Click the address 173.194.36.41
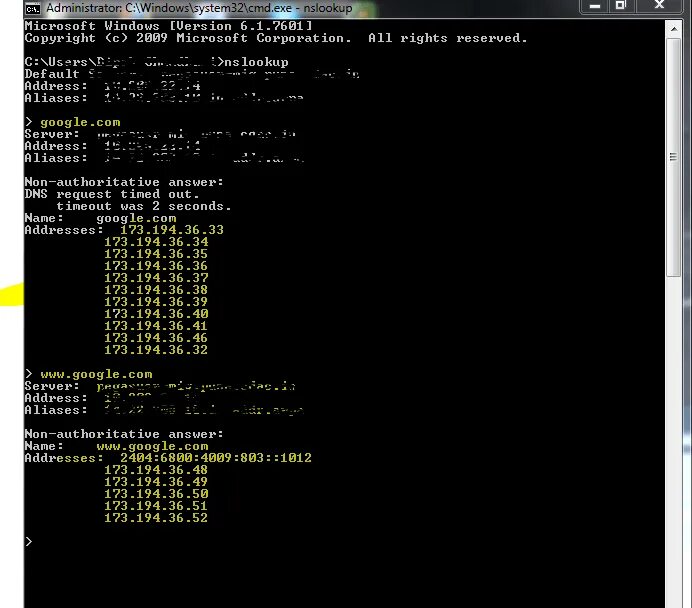Screen dimensions: 692x608 [156, 326]
